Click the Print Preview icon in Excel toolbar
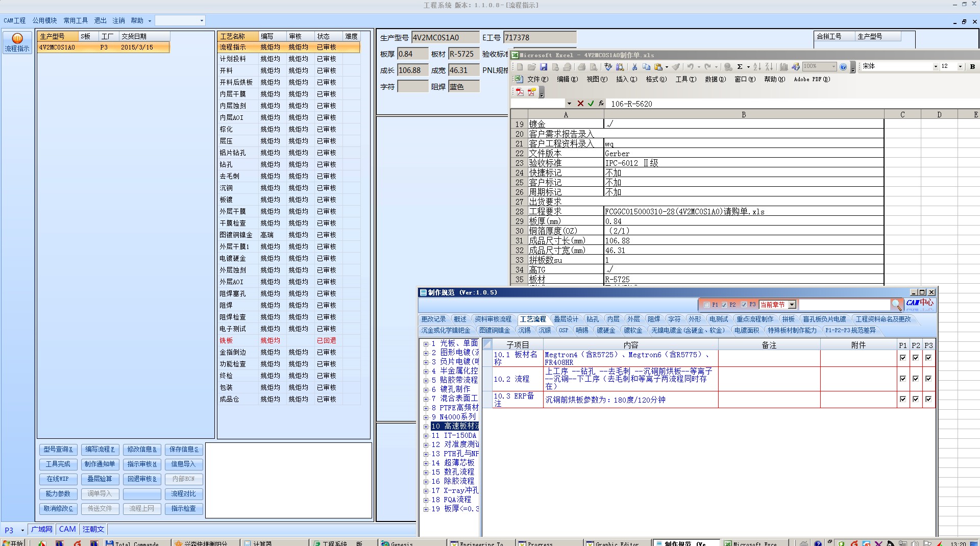The image size is (980, 546). point(594,67)
